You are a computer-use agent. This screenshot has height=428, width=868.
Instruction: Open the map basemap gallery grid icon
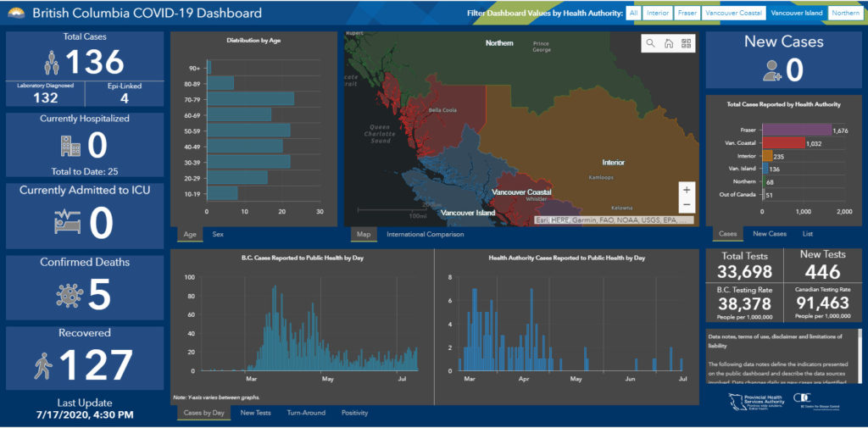click(x=686, y=43)
